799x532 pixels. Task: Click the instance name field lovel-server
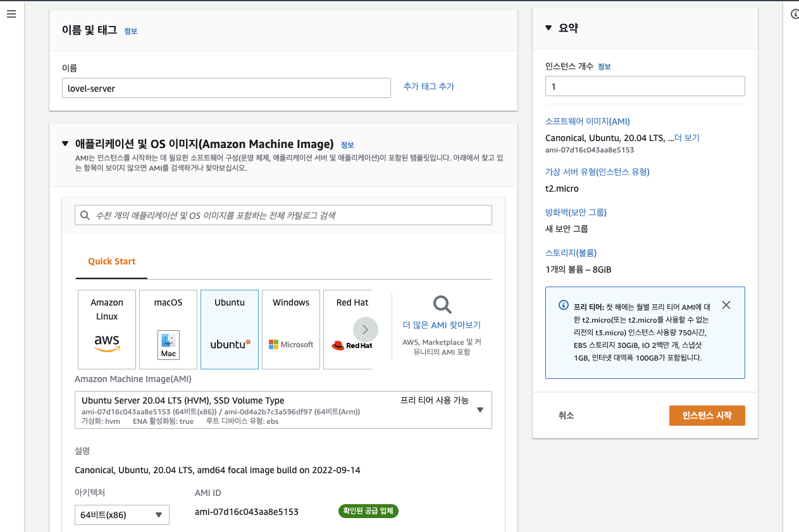(x=226, y=88)
